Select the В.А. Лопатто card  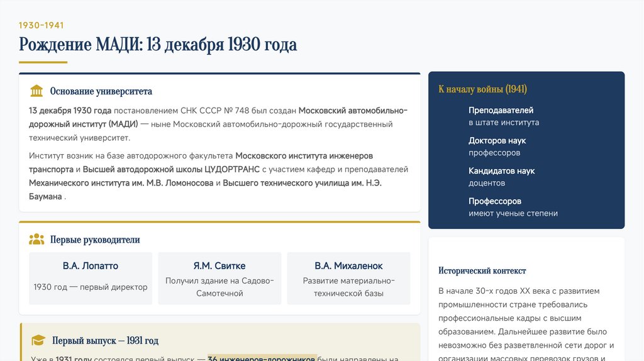[x=91, y=279]
